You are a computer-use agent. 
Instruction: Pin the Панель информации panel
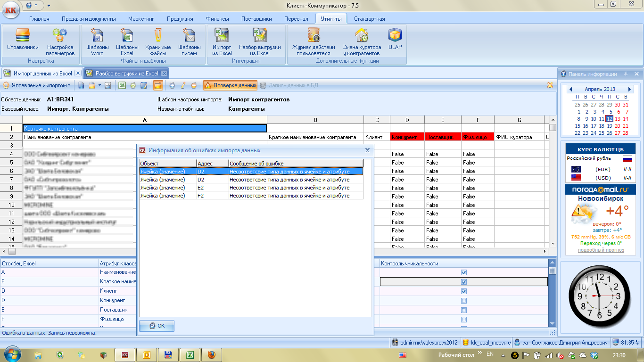(625, 74)
